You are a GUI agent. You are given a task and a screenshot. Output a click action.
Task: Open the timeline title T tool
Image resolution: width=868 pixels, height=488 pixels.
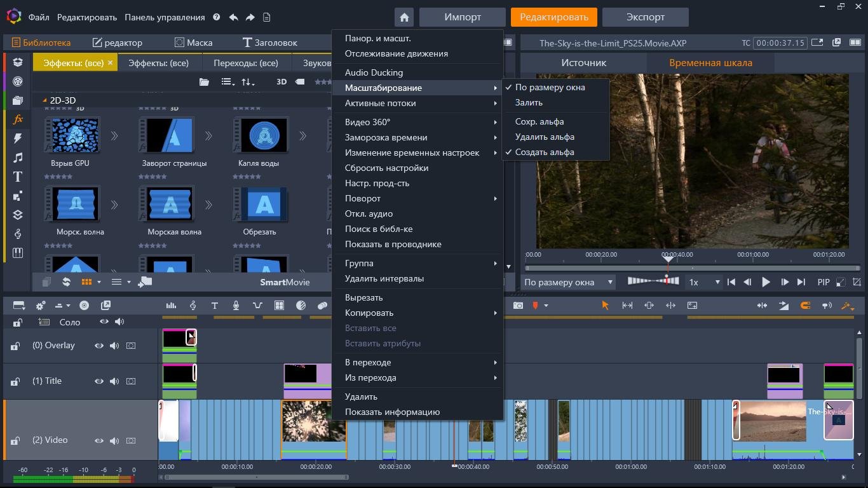(x=214, y=306)
